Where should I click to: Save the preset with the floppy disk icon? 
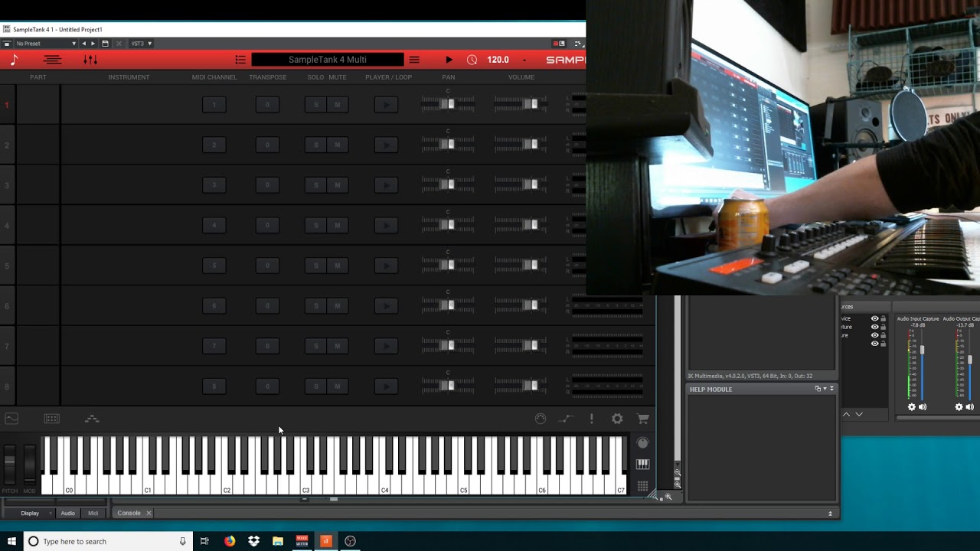point(106,44)
